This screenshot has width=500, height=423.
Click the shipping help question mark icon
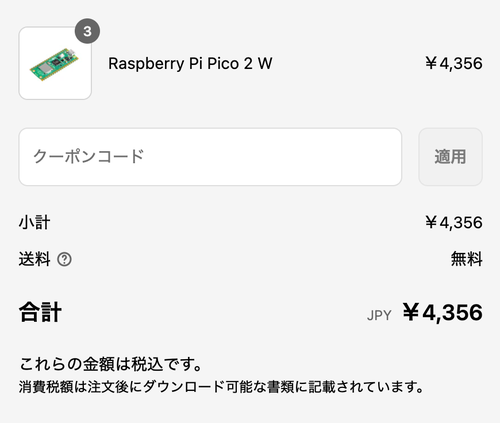coord(64,259)
